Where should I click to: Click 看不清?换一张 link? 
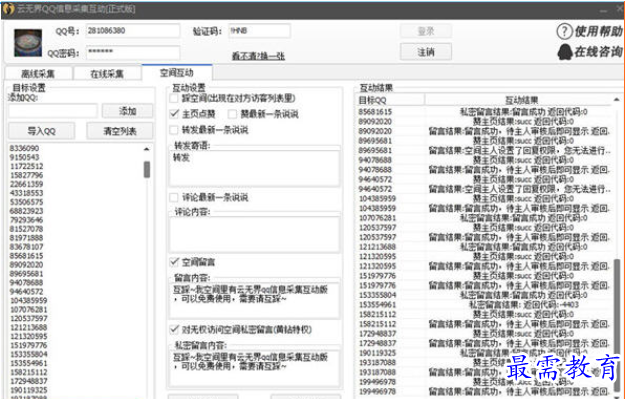pos(258,56)
